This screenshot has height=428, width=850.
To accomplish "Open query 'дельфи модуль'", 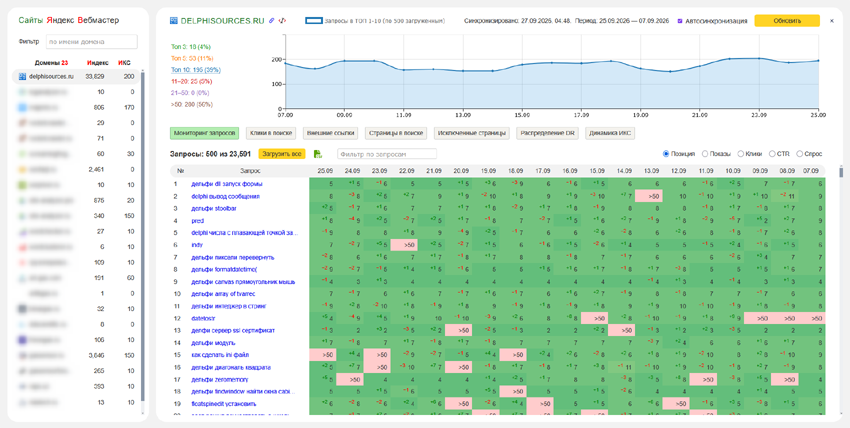I will click(x=213, y=343).
